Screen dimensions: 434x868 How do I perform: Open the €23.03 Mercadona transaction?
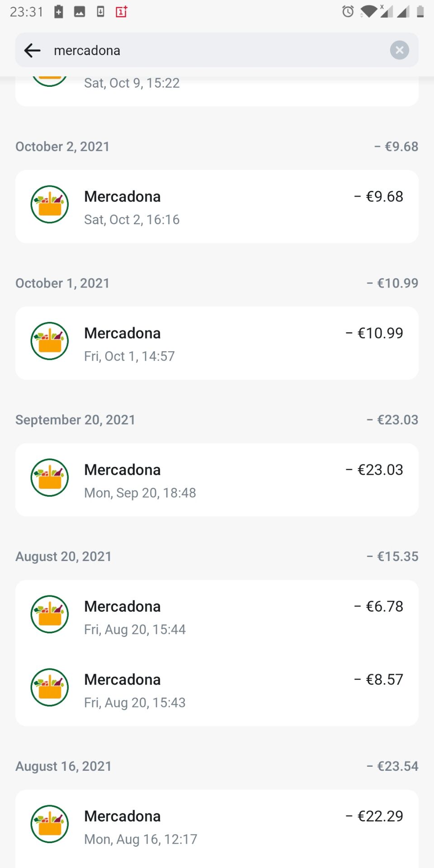217,480
